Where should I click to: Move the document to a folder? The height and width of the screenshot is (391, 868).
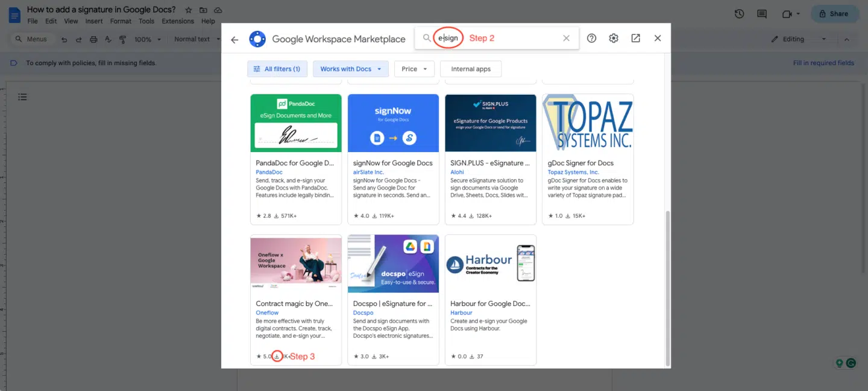203,10
